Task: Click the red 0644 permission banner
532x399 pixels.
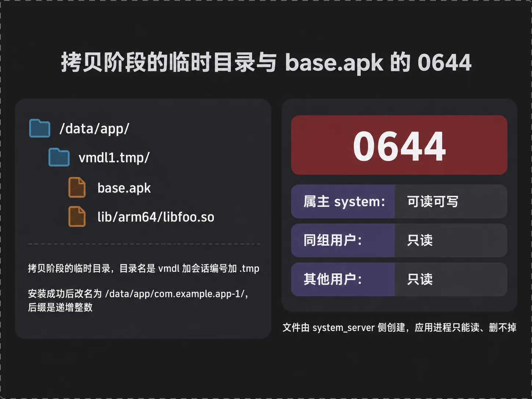Action: coord(399,145)
